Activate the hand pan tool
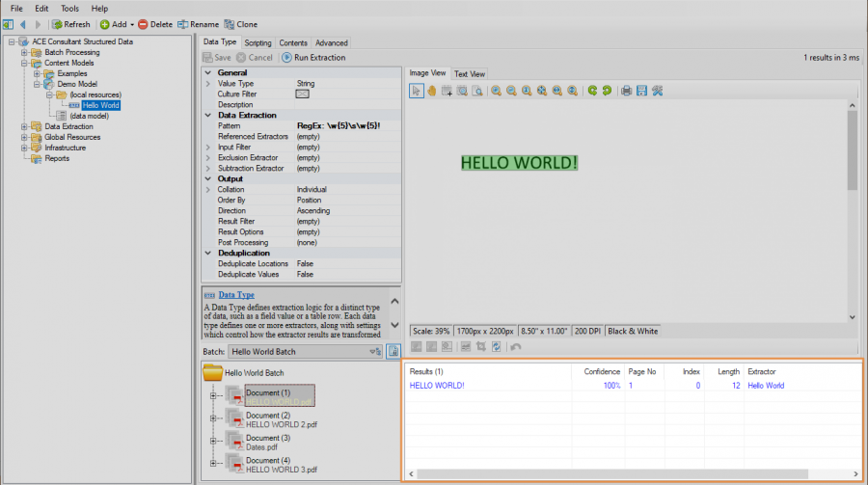Screen dimensions: 868x485 click(x=432, y=91)
